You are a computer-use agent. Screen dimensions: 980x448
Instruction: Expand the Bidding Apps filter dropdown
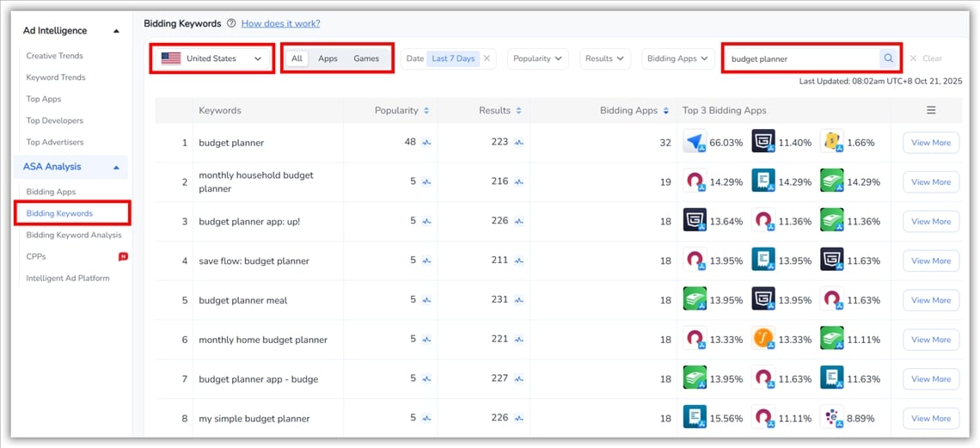pyautogui.click(x=677, y=58)
